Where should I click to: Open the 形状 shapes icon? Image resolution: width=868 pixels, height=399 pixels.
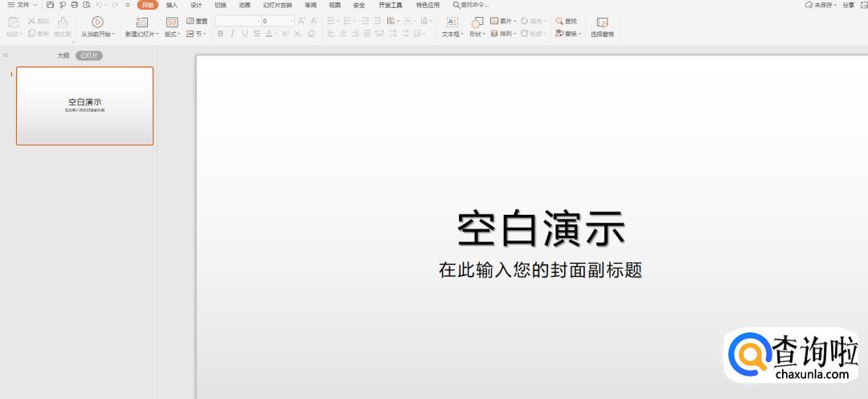pos(477,22)
